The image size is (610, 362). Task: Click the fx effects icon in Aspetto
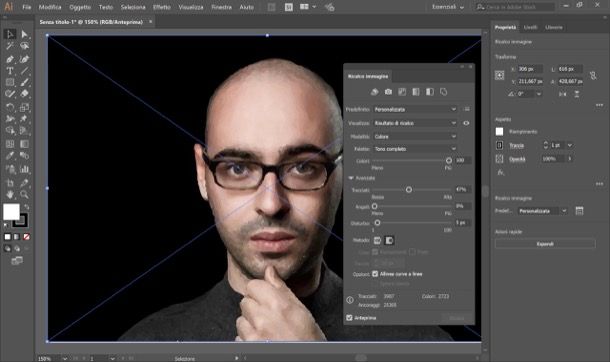501,172
